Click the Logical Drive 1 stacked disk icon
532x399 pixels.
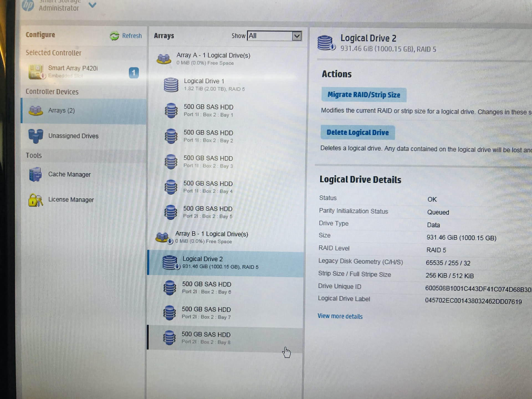(171, 85)
